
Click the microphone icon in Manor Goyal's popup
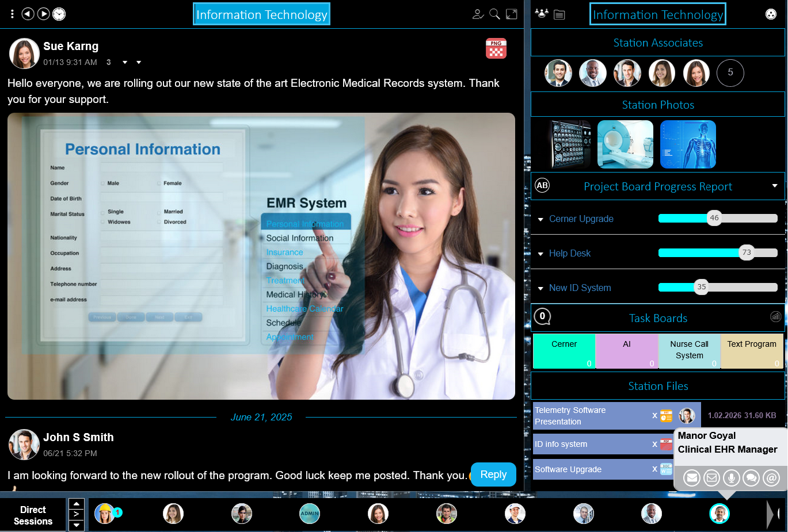[732, 478]
